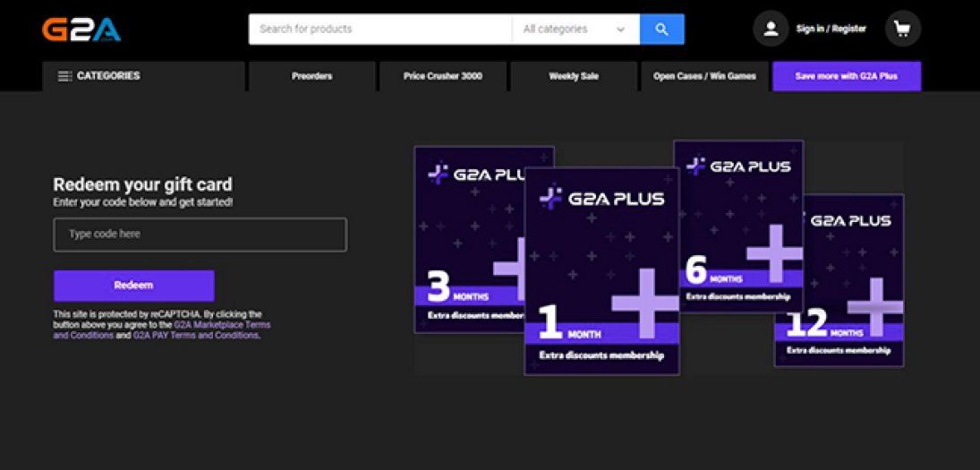Open the user account avatar icon
Screen dimensions: 980x470
click(x=771, y=29)
